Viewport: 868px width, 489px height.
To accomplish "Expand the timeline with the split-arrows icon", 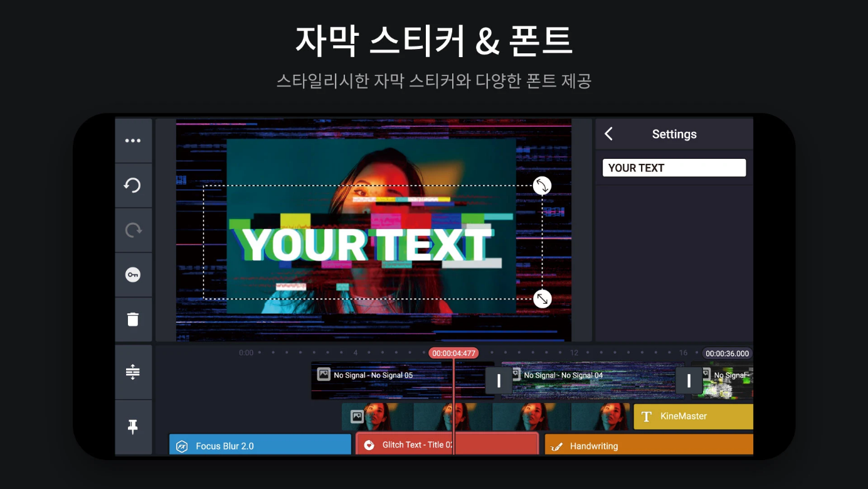I will tap(133, 372).
